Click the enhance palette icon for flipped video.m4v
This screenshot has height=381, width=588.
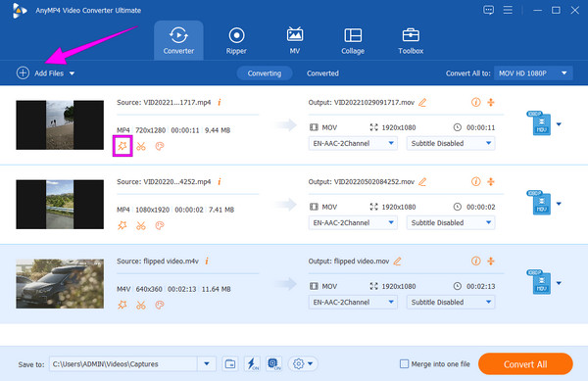(x=160, y=305)
